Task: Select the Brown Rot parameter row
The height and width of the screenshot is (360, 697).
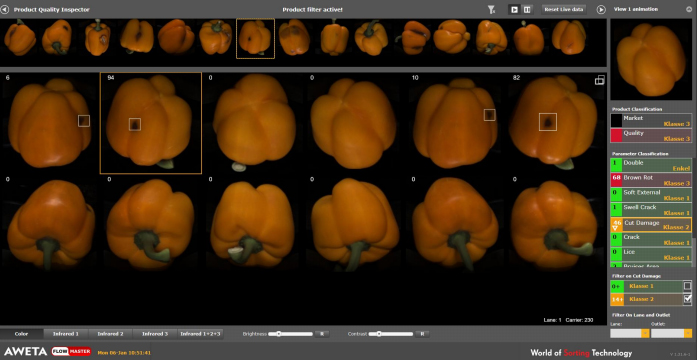Action: tap(651, 180)
